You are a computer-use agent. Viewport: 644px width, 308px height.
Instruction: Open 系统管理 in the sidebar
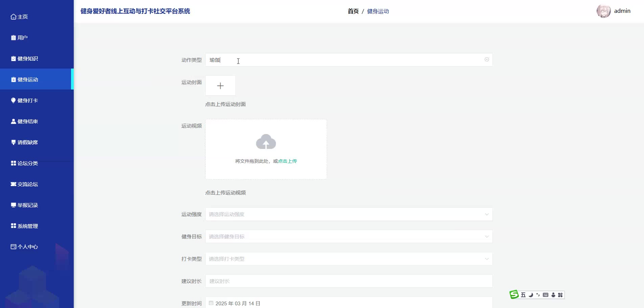pos(28,226)
